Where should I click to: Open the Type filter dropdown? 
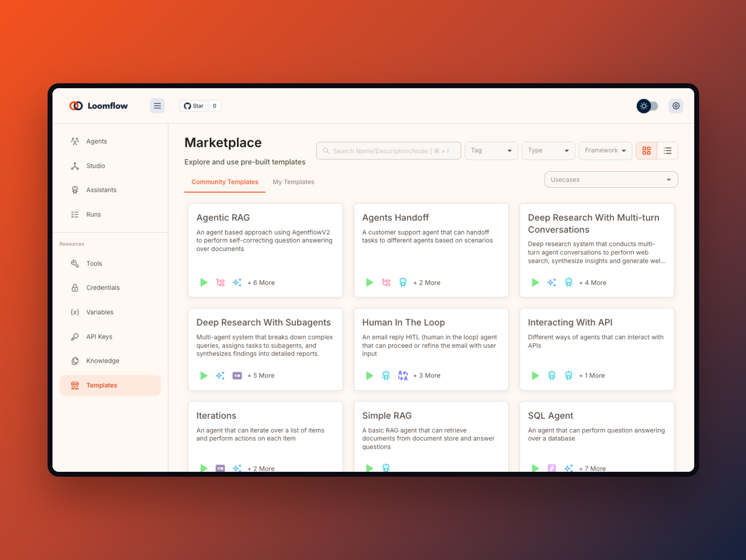pyautogui.click(x=548, y=151)
